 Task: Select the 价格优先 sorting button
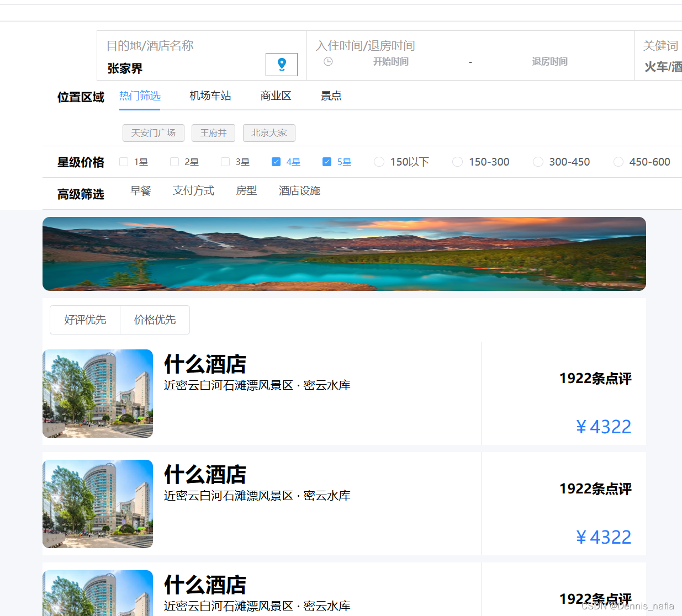point(155,320)
